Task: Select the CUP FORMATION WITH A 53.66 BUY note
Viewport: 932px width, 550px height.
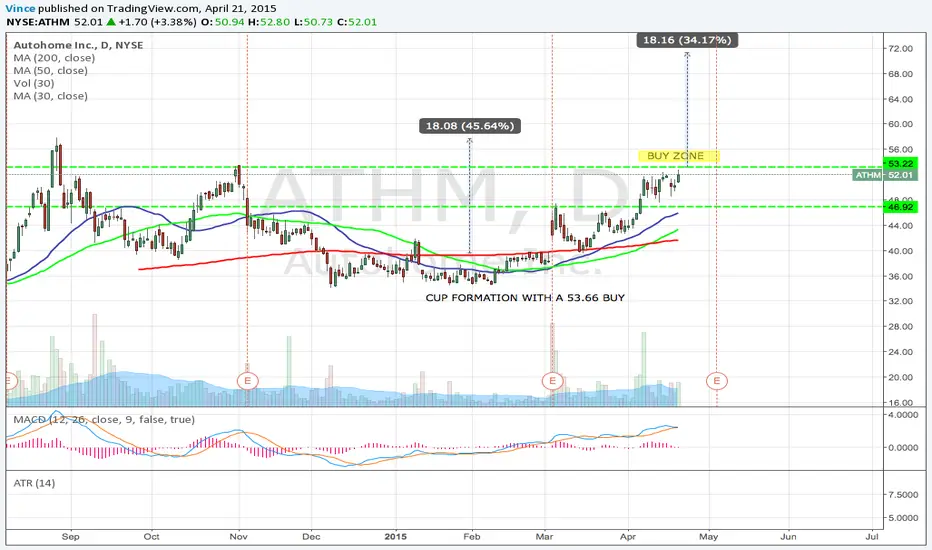Action: [525, 298]
